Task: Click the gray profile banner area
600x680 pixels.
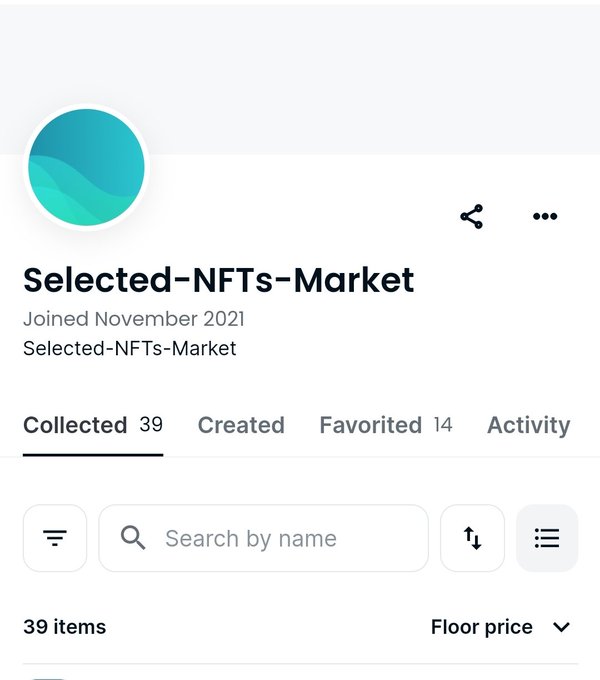Action: click(x=300, y=78)
